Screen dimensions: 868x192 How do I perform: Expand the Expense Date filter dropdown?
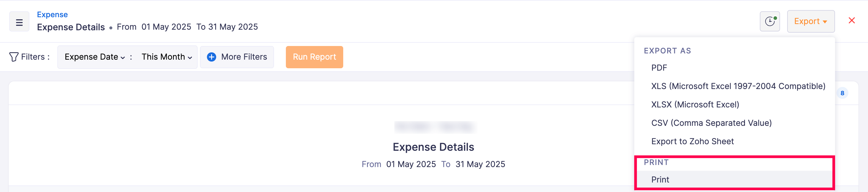(x=95, y=57)
